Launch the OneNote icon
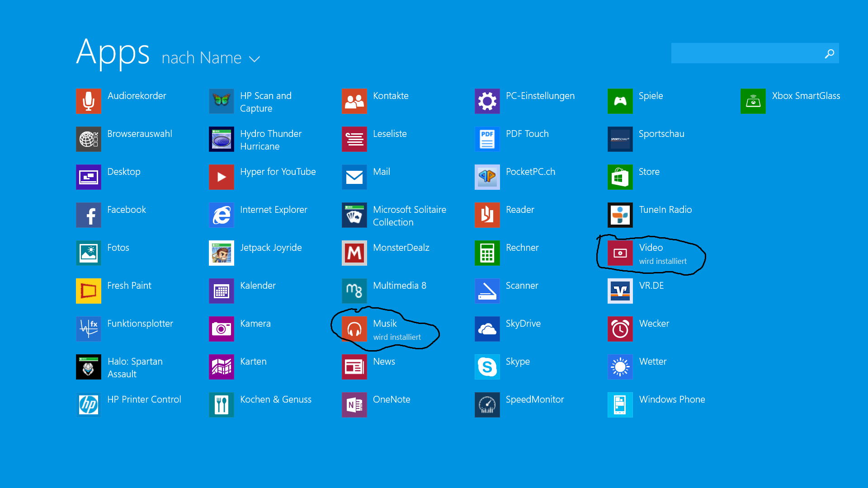868x488 pixels. click(x=354, y=405)
